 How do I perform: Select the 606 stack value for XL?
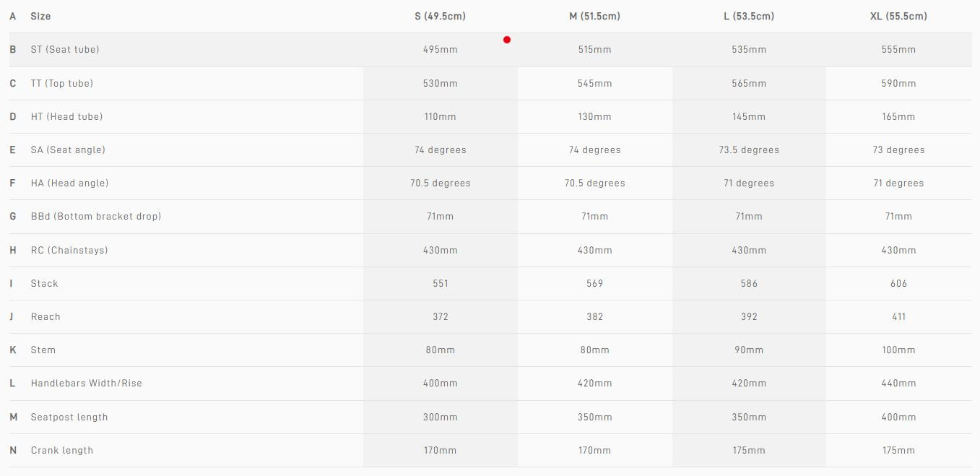pos(898,283)
